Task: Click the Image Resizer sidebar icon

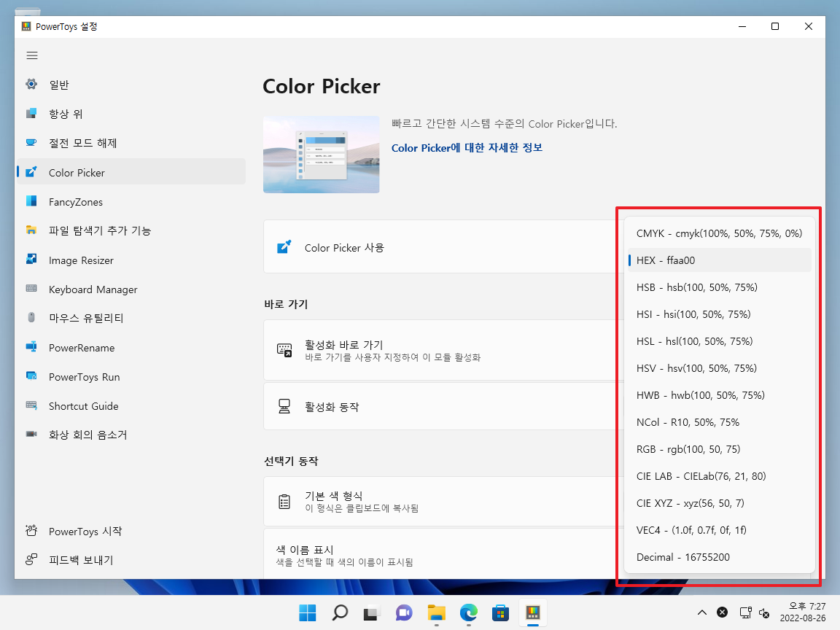Action: tap(31, 260)
